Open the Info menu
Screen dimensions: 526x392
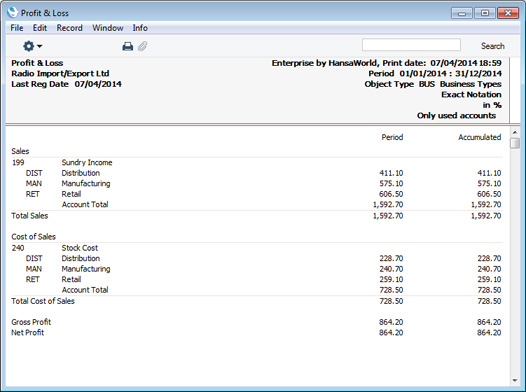point(140,28)
